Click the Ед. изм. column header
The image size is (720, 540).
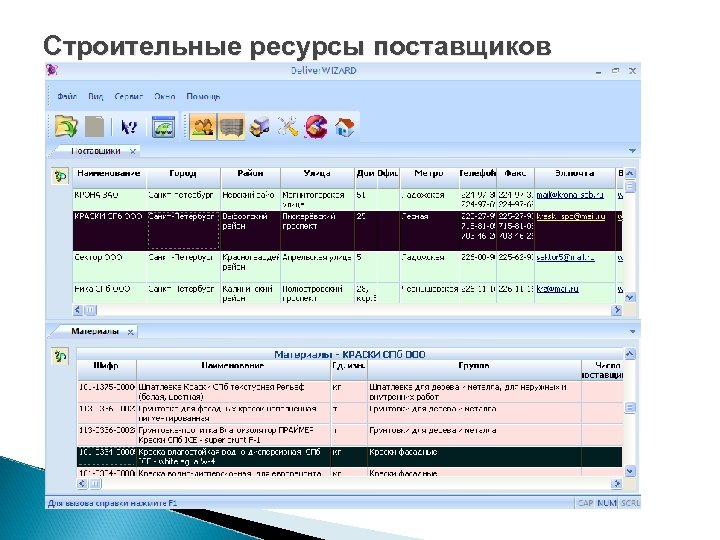(x=349, y=370)
